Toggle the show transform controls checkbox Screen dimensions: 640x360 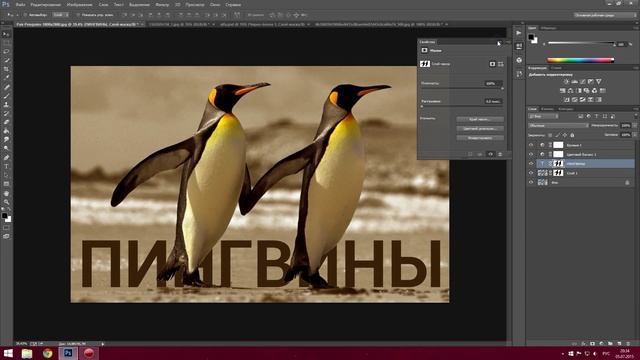pos(78,15)
